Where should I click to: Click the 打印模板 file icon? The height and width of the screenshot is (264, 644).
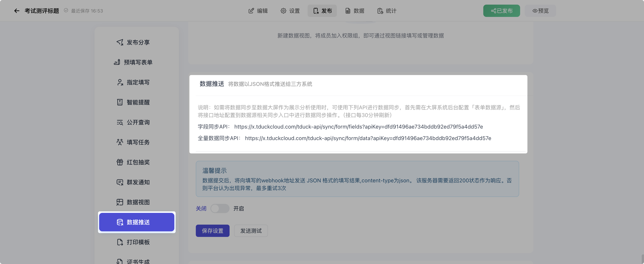pyautogui.click(x=120, y=242)
